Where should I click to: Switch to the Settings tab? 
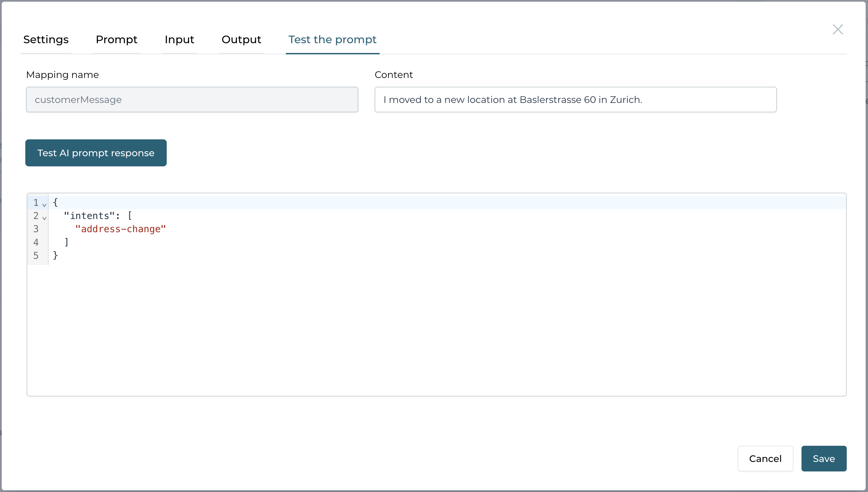[x=46, y=39]
